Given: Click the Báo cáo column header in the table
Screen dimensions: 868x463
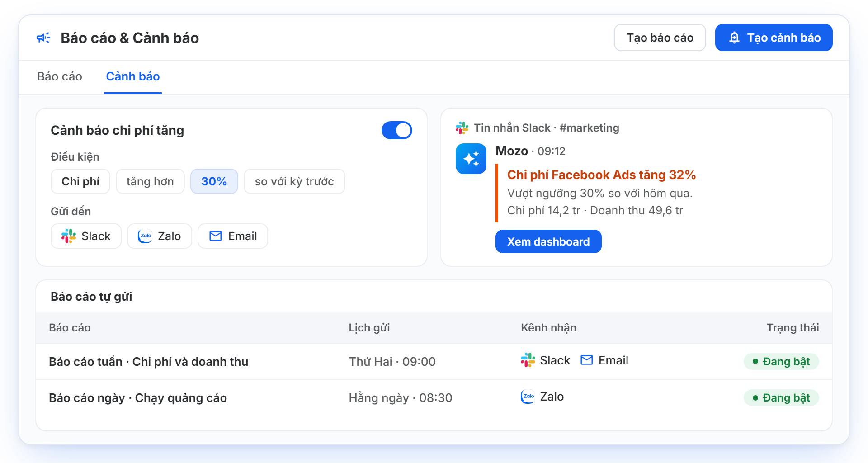Looking at the screenshot, I should (70, 328).
